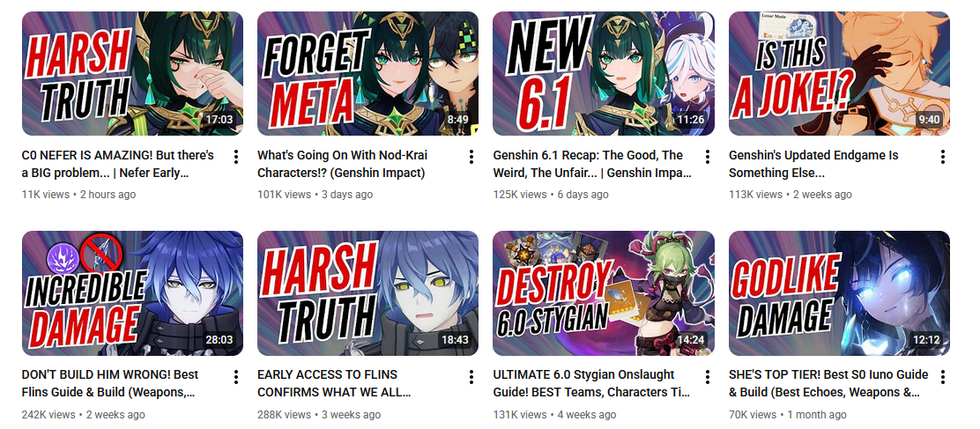
Task: Open options menu for Genshin 6.1 Recap video
Action: click(707, 157)
